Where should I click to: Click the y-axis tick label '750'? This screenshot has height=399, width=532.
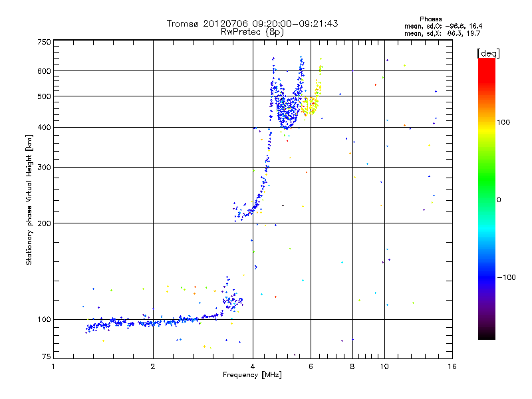pos(44,42)
